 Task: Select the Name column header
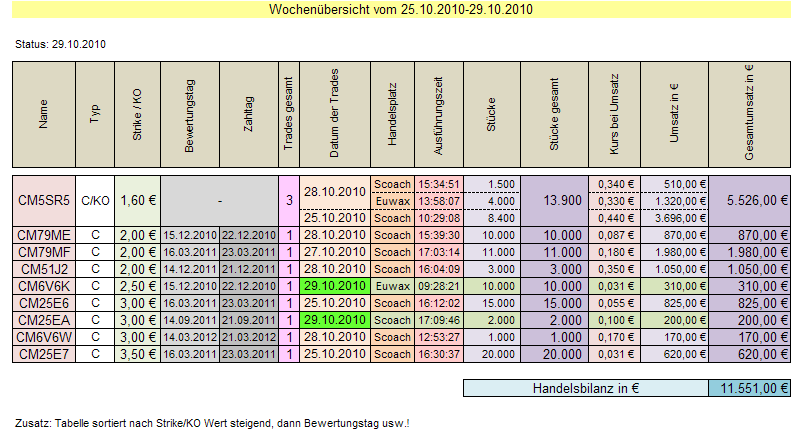pos(44,118)
